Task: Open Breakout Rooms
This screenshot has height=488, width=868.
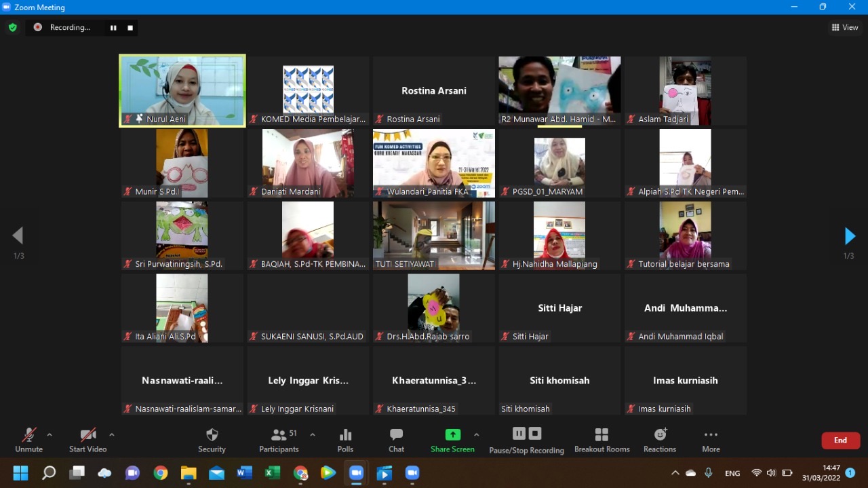Action: pyautogui.click(x=601, y=440)
